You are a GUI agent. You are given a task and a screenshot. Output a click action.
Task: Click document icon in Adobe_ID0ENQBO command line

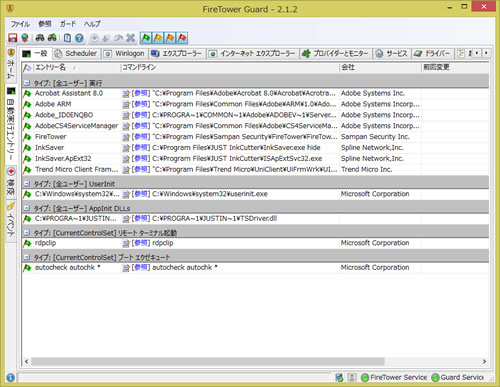[x=126, y=115]
